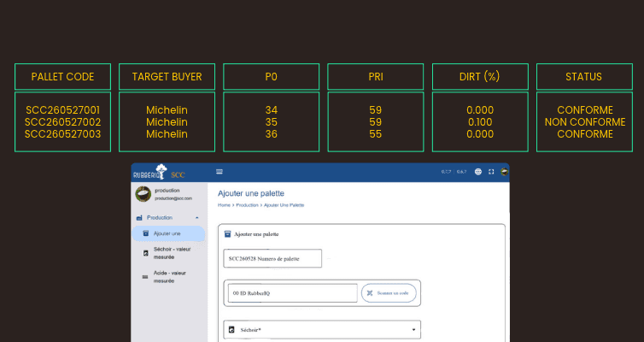Click the TARGET BUYER column header
The width and height of the screenshot is (644, 342).
click(167, 77)
